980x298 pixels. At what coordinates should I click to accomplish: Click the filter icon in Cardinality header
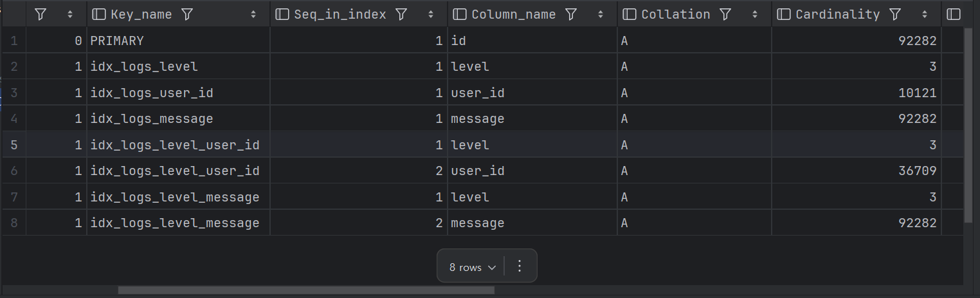(x=895, y=14)
